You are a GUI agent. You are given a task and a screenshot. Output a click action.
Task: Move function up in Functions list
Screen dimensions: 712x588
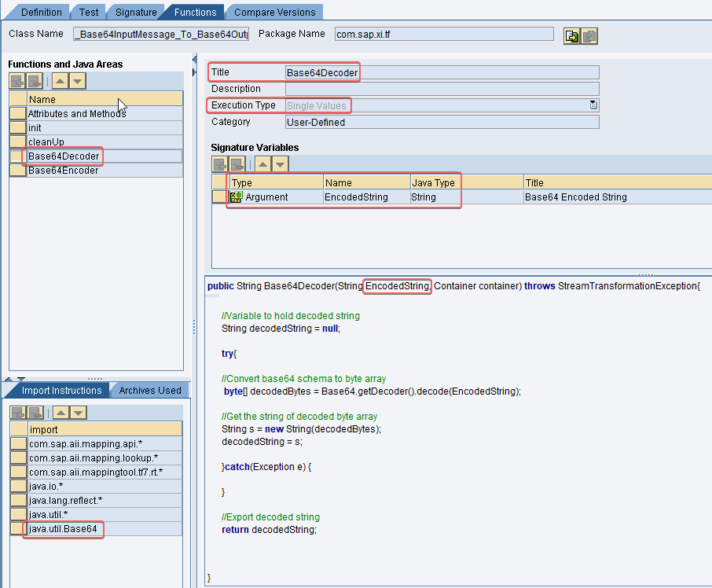[60, 82]
